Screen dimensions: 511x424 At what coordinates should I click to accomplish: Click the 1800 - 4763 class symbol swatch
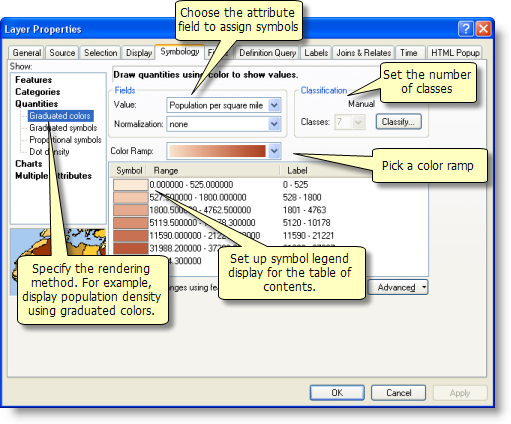click(x=130, y=210)
